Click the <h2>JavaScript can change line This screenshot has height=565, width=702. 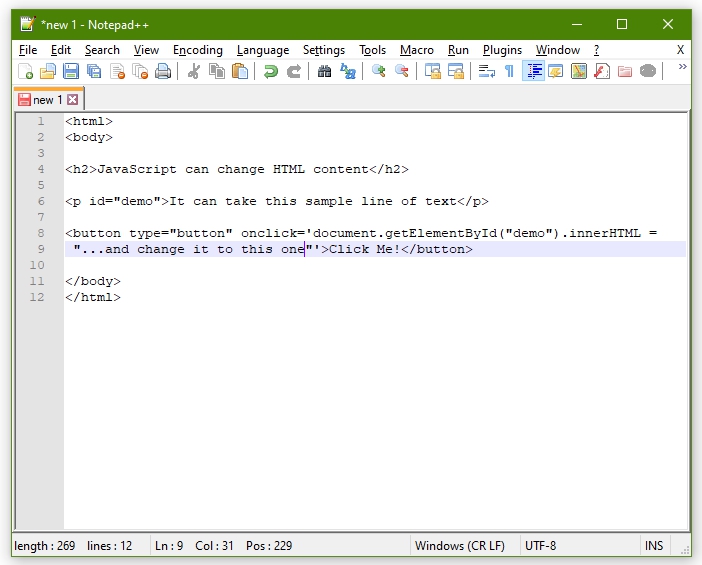[x=237, y=169]
